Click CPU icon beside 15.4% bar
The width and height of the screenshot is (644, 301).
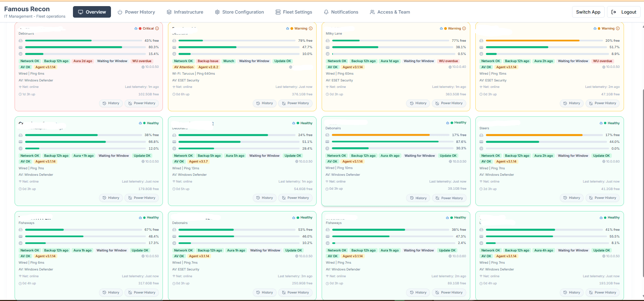coord(20,54)
